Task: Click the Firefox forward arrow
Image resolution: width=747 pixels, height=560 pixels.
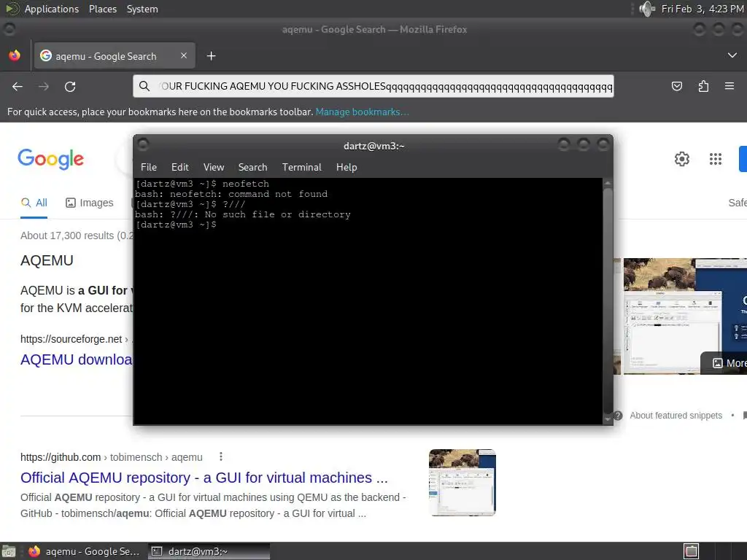Action: tap(44, 87)
